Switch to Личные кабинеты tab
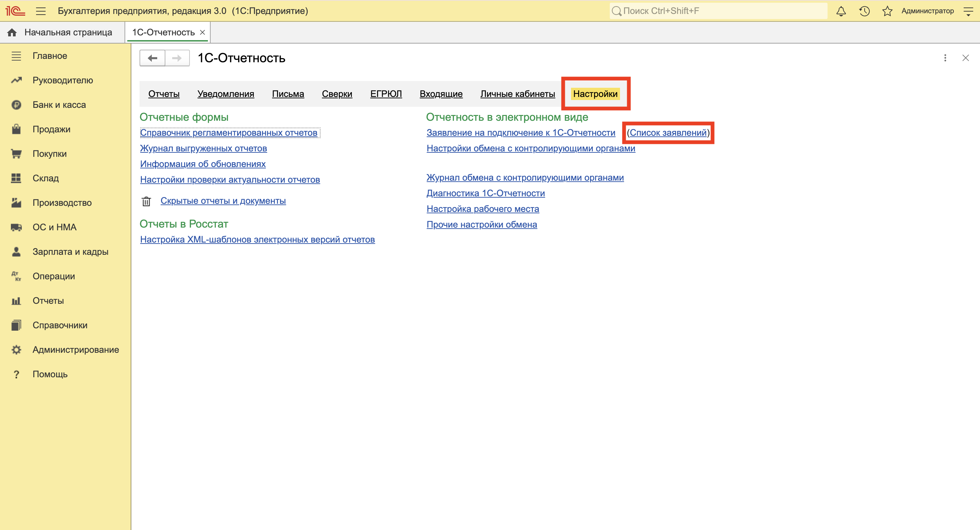Viewport: 980px width, 530px height. (x=517, y=94)
